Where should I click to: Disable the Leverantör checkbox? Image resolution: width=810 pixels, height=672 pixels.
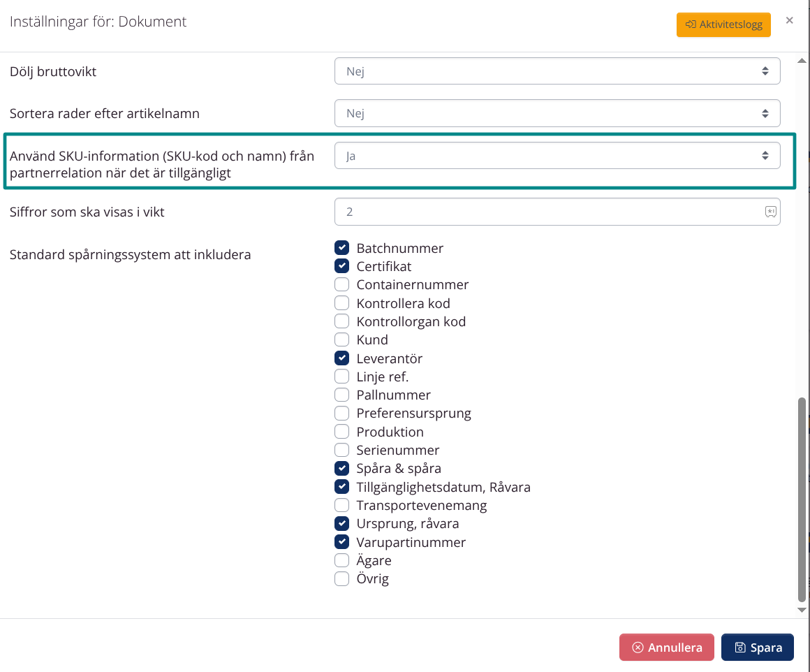tap(342, 358)
